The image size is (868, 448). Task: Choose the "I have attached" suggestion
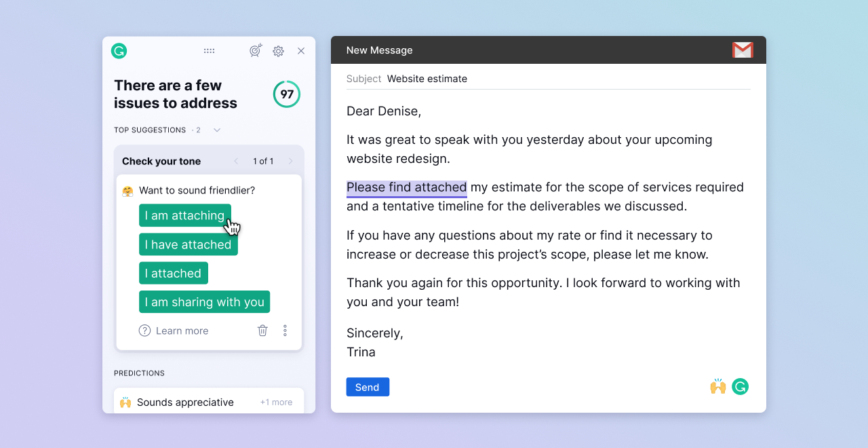(x=188, y=244)
